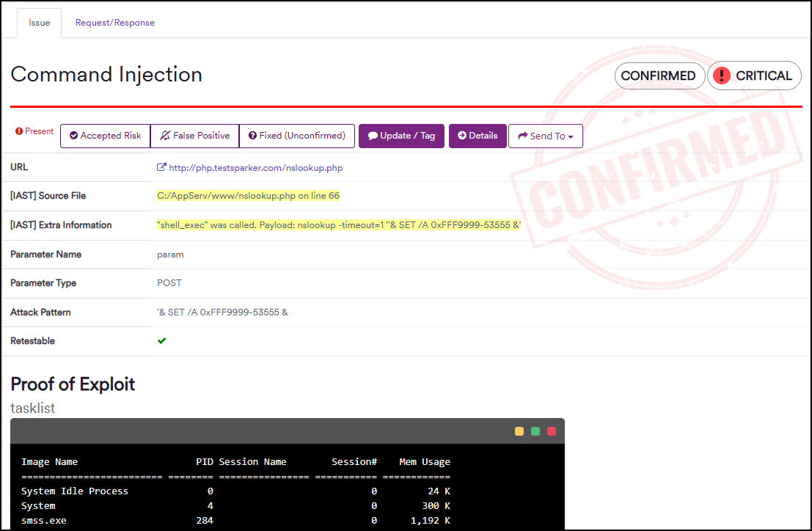Switch to the Request/Response tab
This screenshot has width=812, height=531.
(114, 23)
